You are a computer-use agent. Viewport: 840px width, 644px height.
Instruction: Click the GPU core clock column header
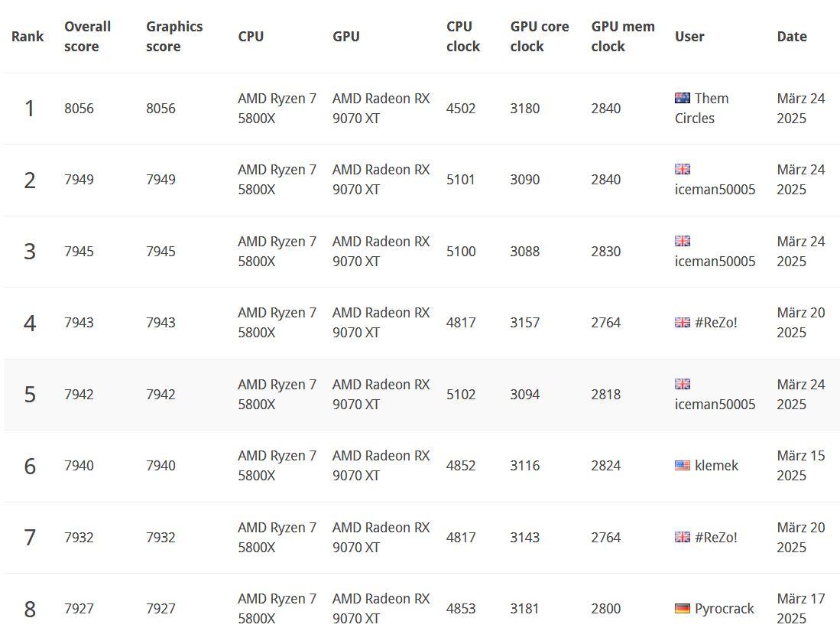click(539, 36)
